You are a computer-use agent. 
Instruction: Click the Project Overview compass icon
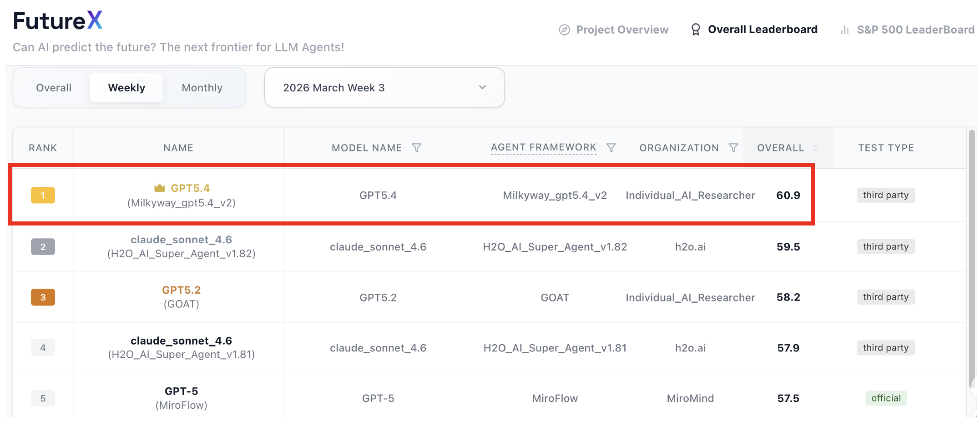(x=564, y=30)
